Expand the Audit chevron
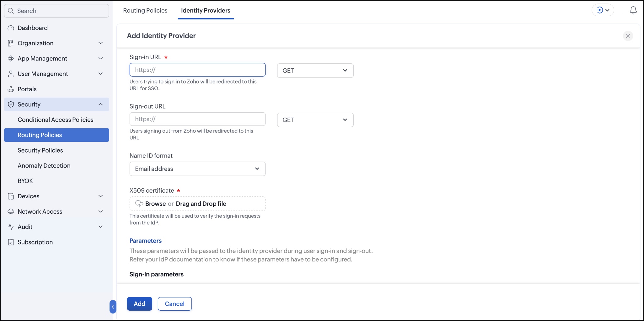Image resolution: width=644 pixels, height=321 pixels. tap(101, 227)
